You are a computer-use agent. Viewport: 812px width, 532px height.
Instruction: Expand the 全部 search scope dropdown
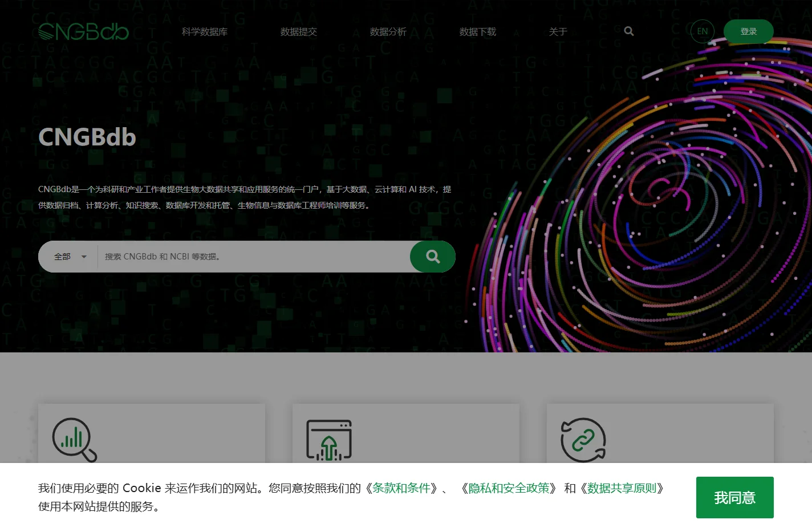70,257
